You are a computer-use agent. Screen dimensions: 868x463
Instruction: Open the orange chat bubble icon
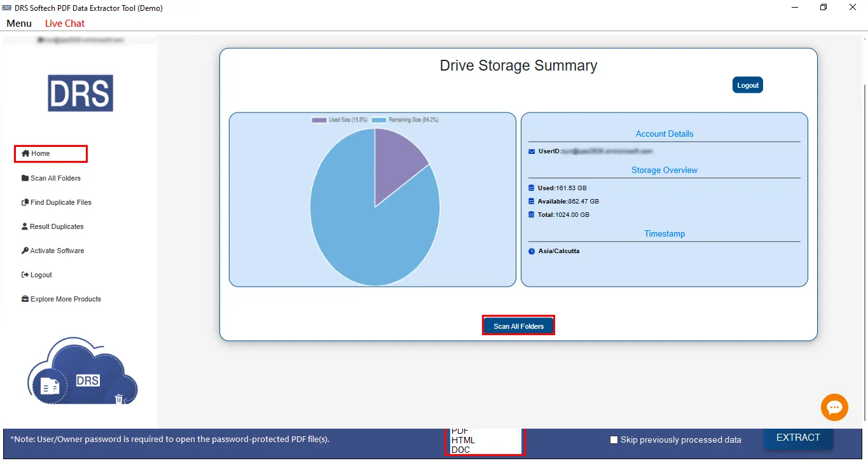coord(834,407)
